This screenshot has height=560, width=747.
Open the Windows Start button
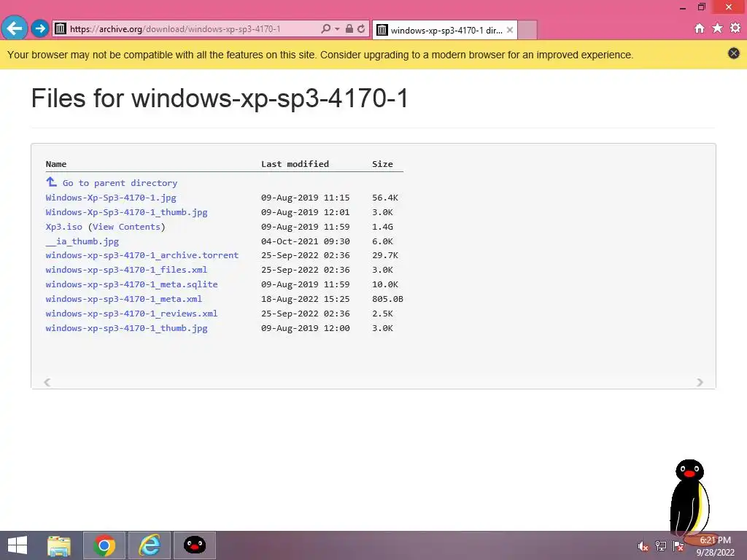click(x=18, y=545)
